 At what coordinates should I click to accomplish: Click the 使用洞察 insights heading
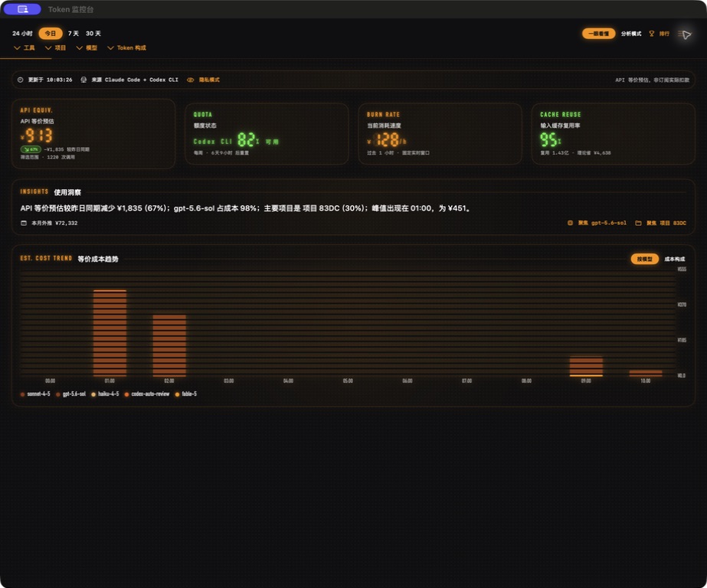(67, 192)
